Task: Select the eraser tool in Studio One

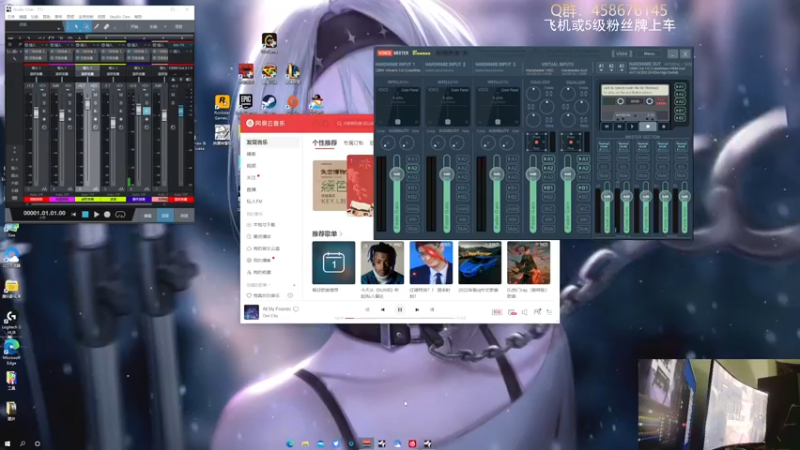Action: 106,27
